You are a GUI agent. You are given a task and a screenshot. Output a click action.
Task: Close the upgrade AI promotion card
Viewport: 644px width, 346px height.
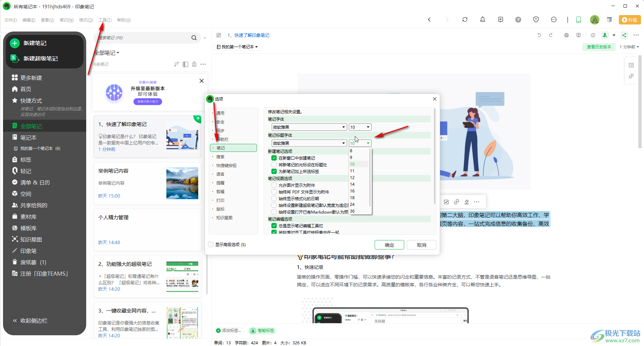202,81
